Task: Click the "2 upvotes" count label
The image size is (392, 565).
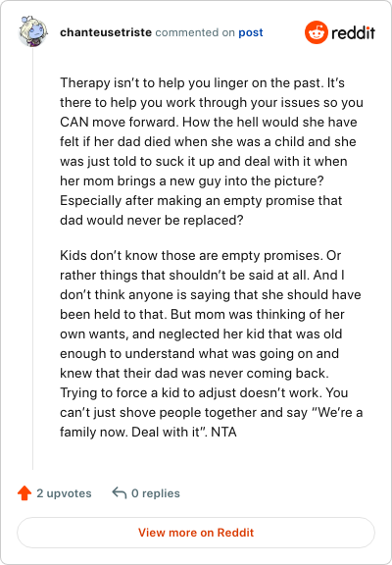Action: pyautogui.click(x=64, y=493)
